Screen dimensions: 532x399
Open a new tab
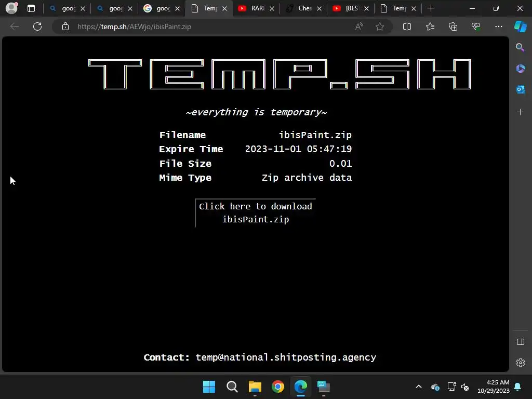point(431,8)
